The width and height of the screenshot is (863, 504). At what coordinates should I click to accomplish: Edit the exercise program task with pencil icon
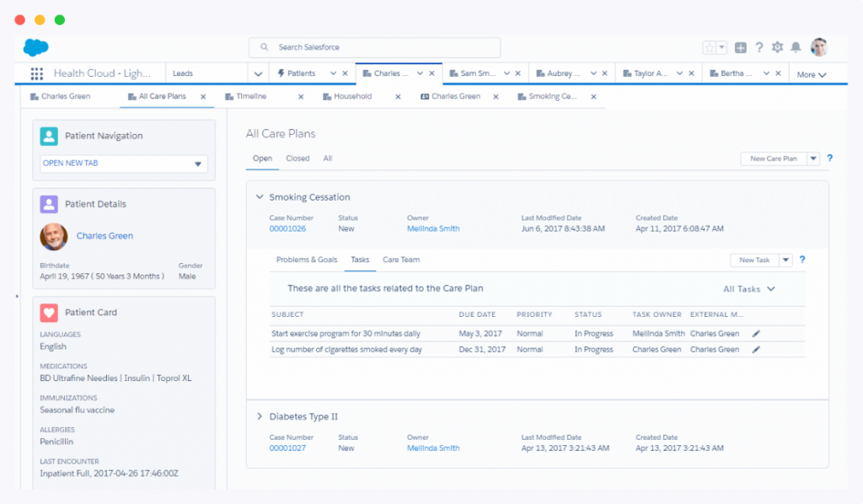tap(756, 333)
